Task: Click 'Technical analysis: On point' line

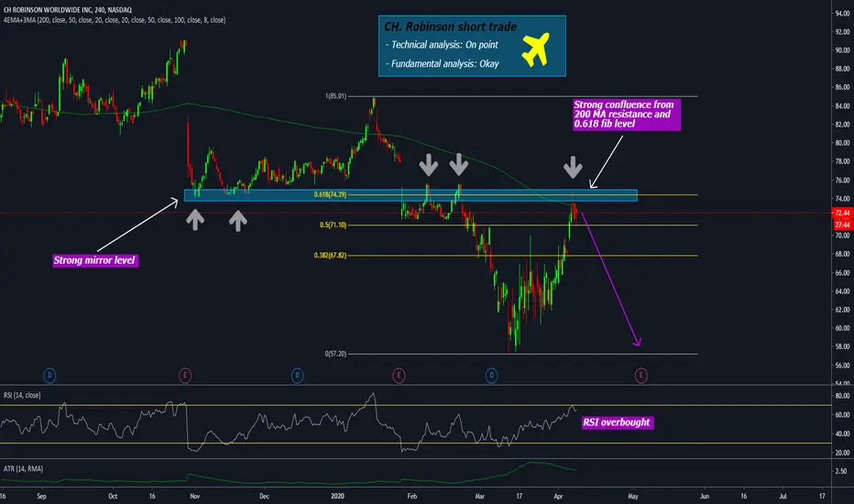Action: click(x=442, y=45)
